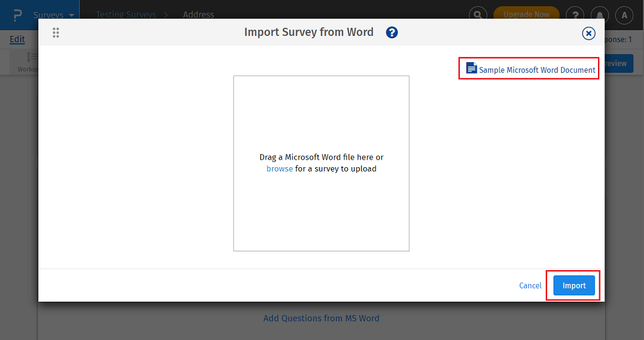The width and height of the screenshot is (644, 340).
Task: Open Sample Microsoft Word Document link
Action: pyautogui.click(x=536, y=70)
